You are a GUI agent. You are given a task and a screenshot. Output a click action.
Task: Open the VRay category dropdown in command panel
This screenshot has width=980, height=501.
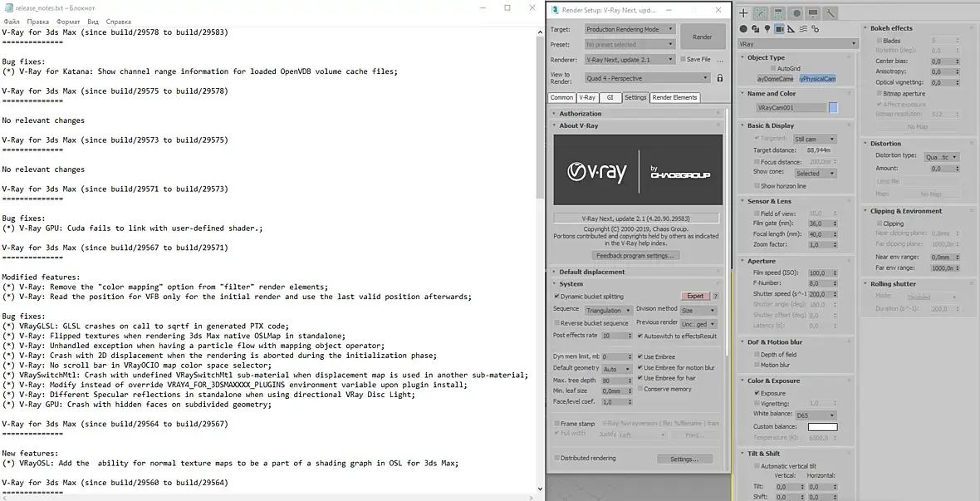(x=797, y=44)
